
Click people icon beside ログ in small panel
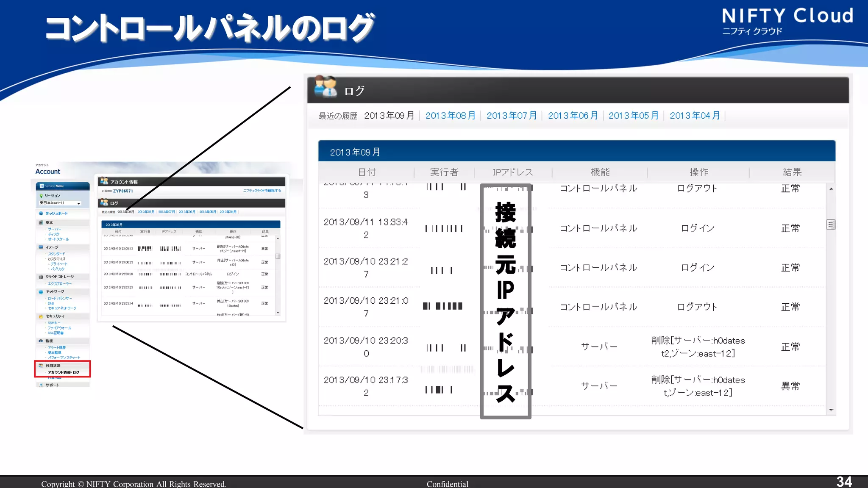(104, 202)
